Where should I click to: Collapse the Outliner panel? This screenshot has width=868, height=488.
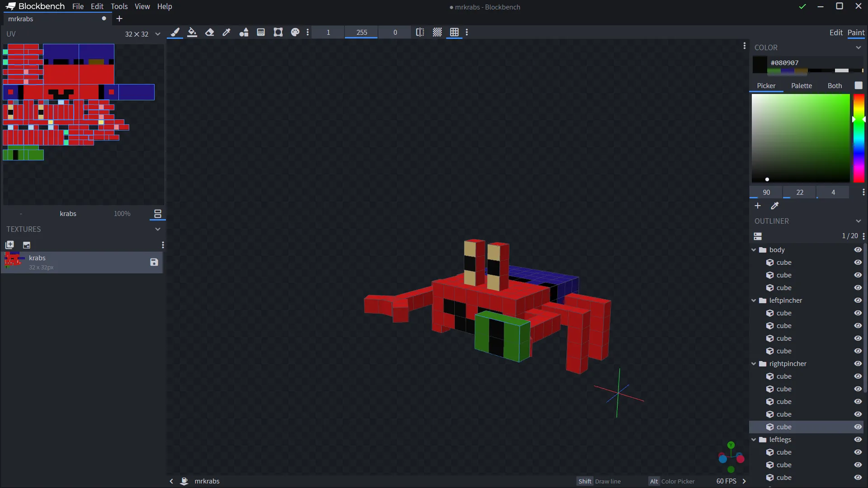858,221
